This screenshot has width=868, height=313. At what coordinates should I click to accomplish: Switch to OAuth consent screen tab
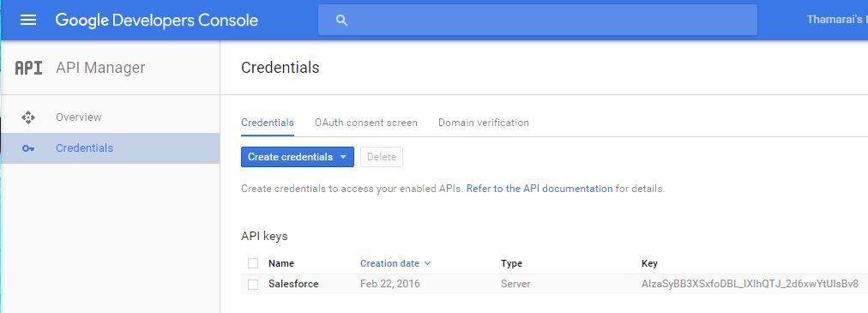366,123
